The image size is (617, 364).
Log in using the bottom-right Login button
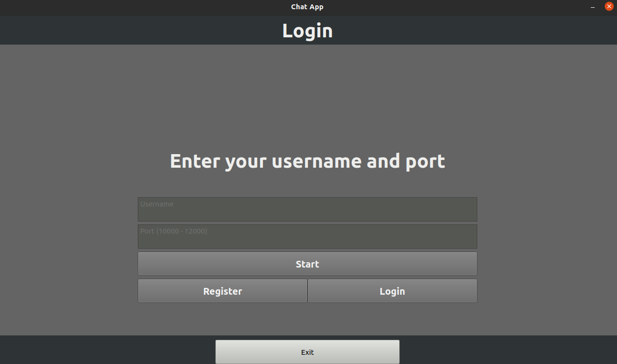392,291
